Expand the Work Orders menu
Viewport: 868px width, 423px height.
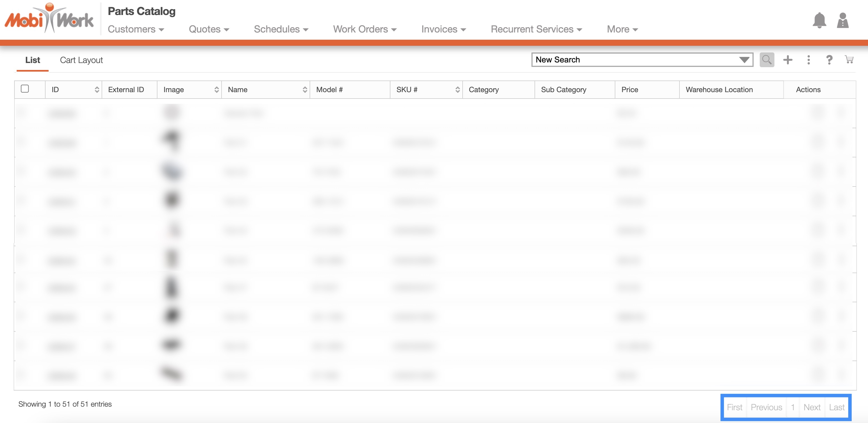[365, 29]
